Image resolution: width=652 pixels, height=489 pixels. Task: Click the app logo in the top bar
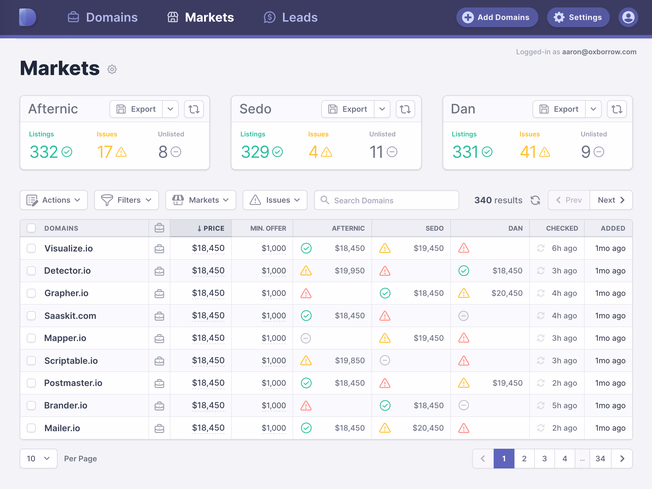27,17
